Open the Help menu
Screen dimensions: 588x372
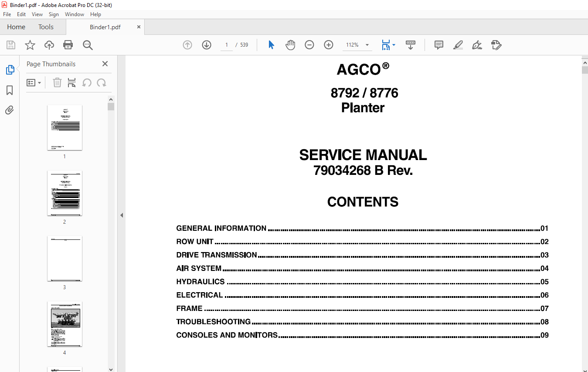click(95, 14)
